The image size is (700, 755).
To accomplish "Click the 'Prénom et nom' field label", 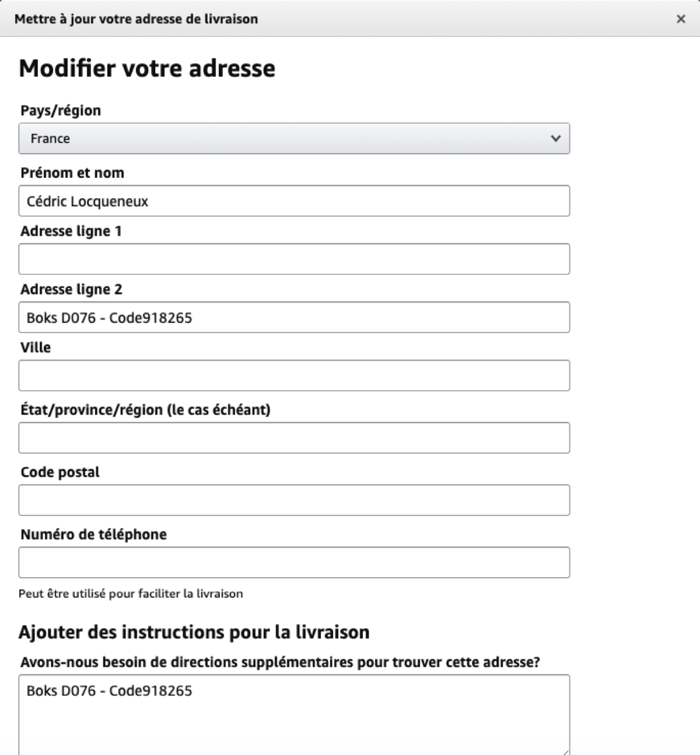I will (72, 173).
